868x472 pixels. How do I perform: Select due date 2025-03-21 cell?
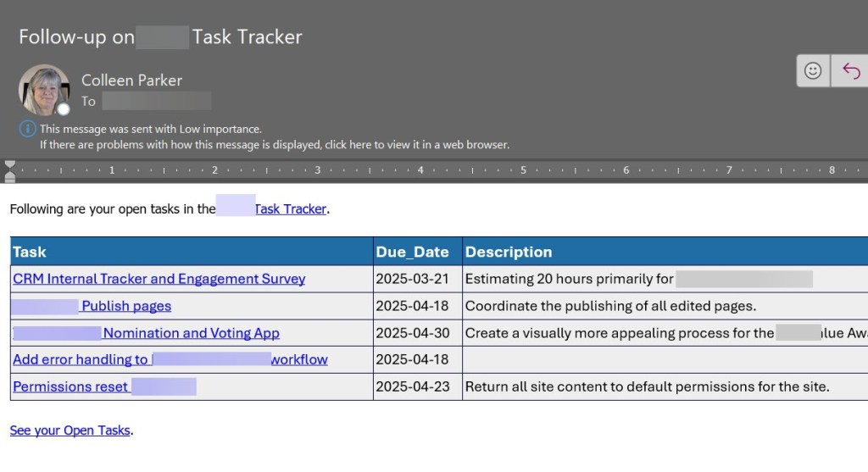(417, 279)
